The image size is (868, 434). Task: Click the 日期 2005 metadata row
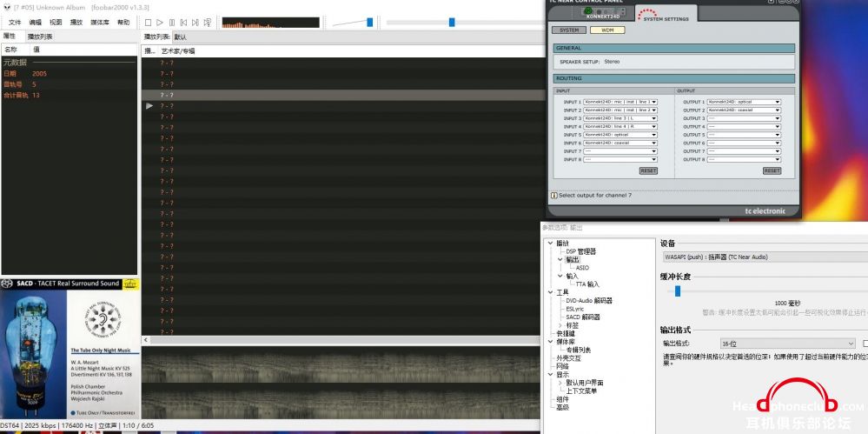[x=69, y=73]
